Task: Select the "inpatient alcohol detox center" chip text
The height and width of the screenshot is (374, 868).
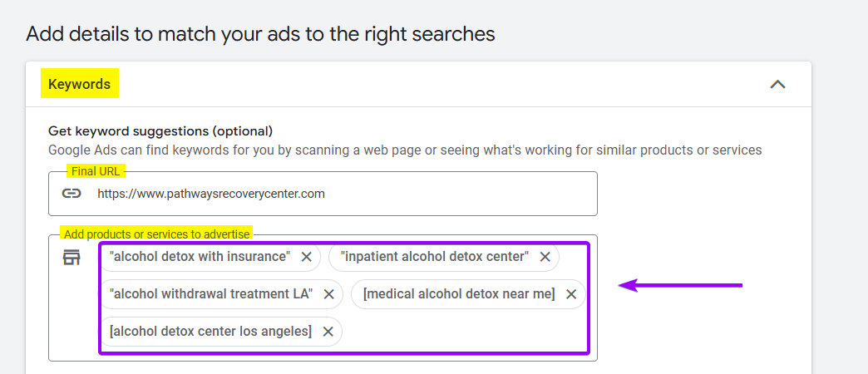Action: (435, 257)
